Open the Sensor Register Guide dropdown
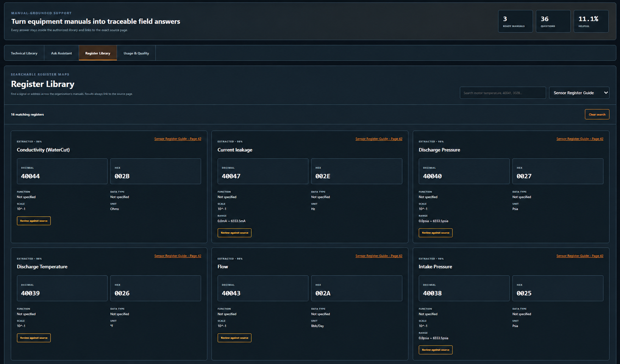The height and width of the screenshot is (364, 620). click(579, 93)
